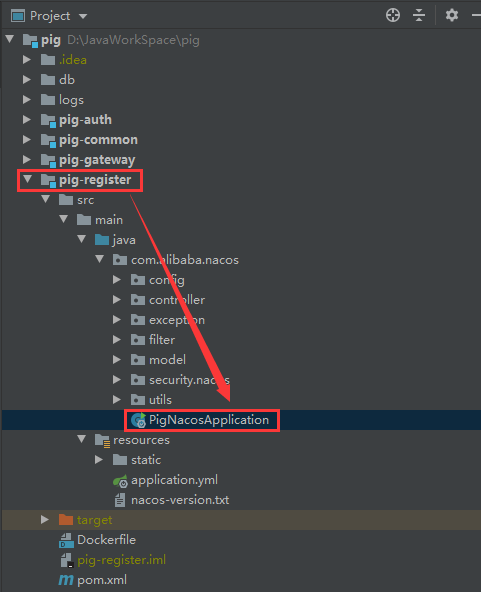Select the Dockerfile entry
The height and width of the screenshot is (592, 481).
point(106,540)
